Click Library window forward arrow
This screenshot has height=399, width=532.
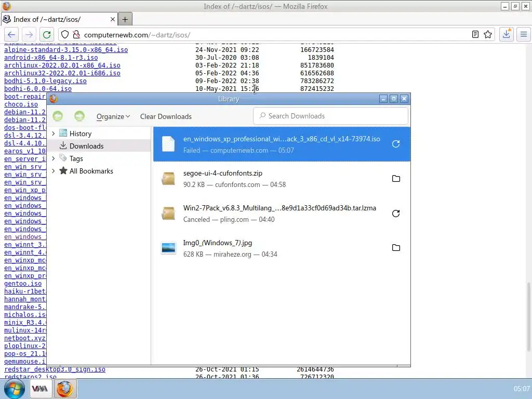(x=79, y=116)
